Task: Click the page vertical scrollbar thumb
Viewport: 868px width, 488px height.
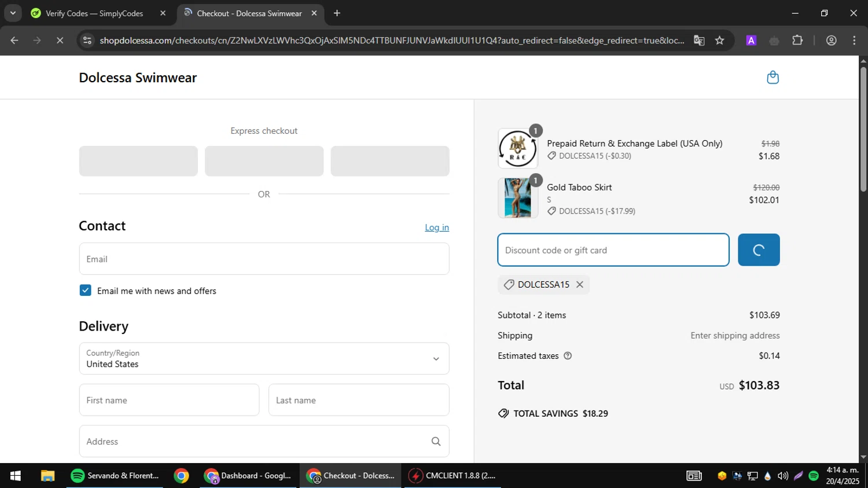Action: click(x=863, y=130)
